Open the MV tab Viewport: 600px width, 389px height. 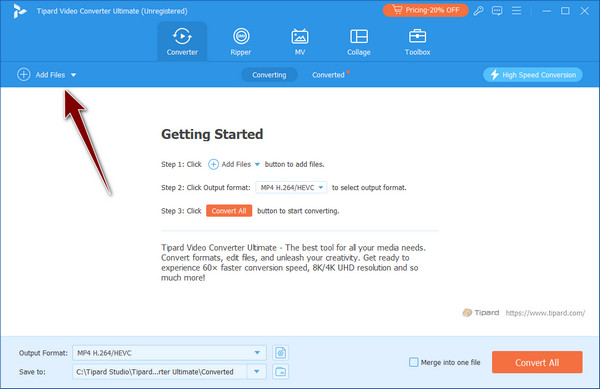pyautogui.click(x=300, y=42)
